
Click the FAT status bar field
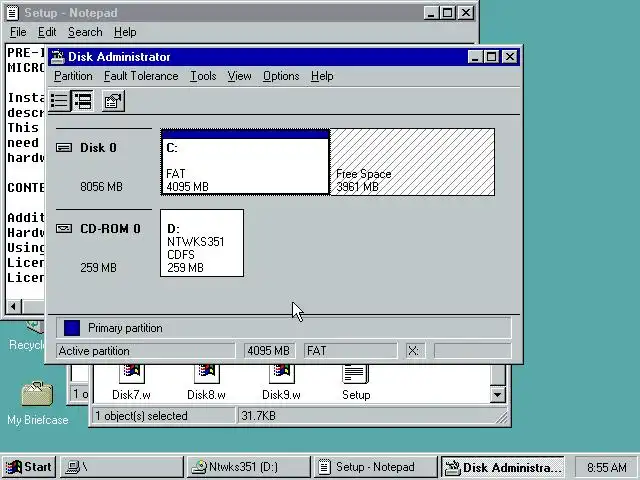coord(350,351)
